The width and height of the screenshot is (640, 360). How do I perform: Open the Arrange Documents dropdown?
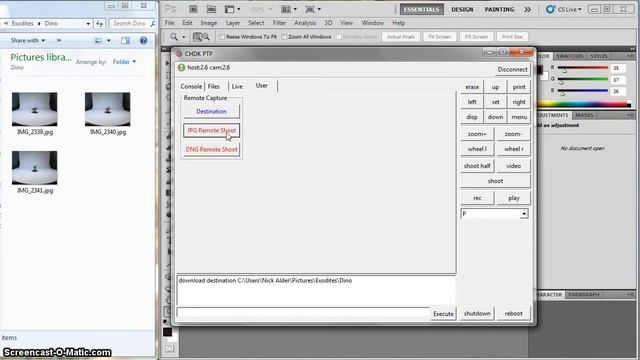289,9
